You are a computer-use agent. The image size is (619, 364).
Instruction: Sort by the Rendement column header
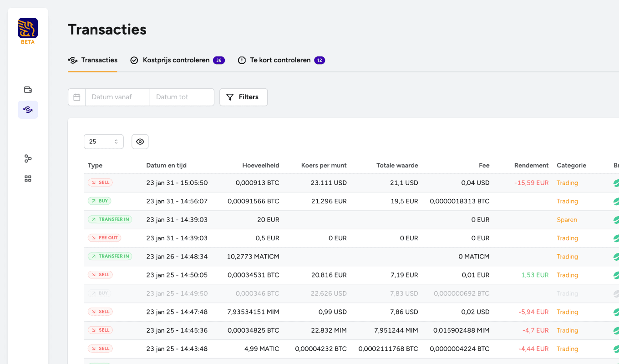click(x=532, y=165)
